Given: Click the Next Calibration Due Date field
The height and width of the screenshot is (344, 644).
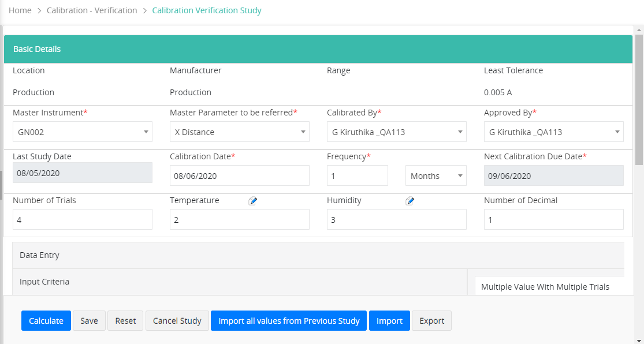Looking at the screenshot, I should pyautogui.click(x=554, y=175).
